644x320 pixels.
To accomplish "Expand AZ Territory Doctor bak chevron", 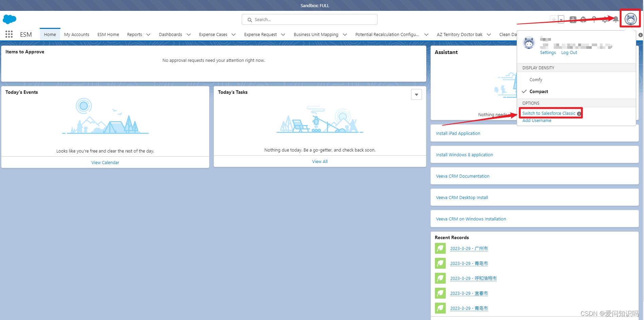I will click(x=489, y=35).
